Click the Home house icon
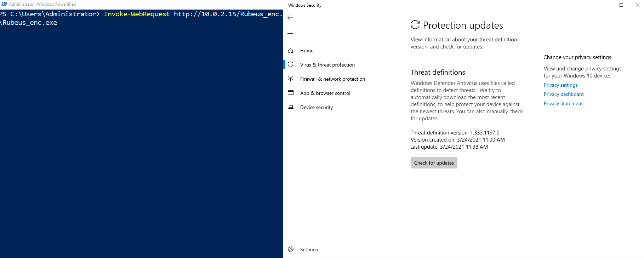The height and width of the screenshot is (258, 644). (x=291, y=51)
